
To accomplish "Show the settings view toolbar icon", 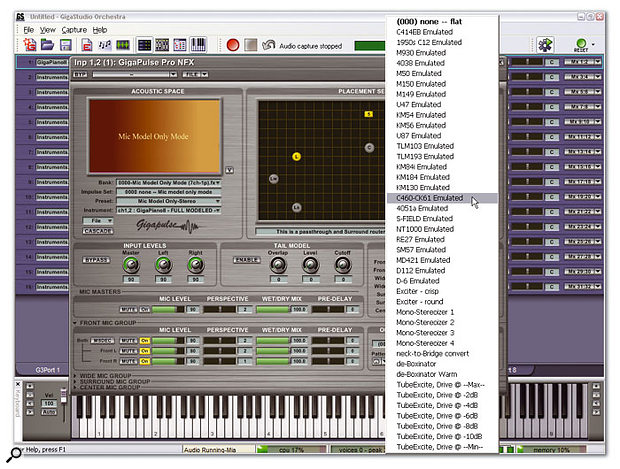I will click(x=180, y=45).
